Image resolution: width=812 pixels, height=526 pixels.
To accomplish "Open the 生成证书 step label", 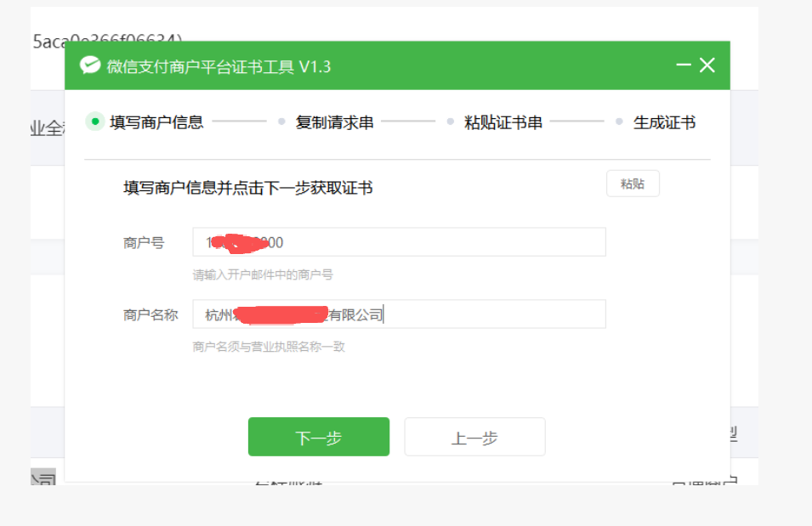I will pos(664,122).
